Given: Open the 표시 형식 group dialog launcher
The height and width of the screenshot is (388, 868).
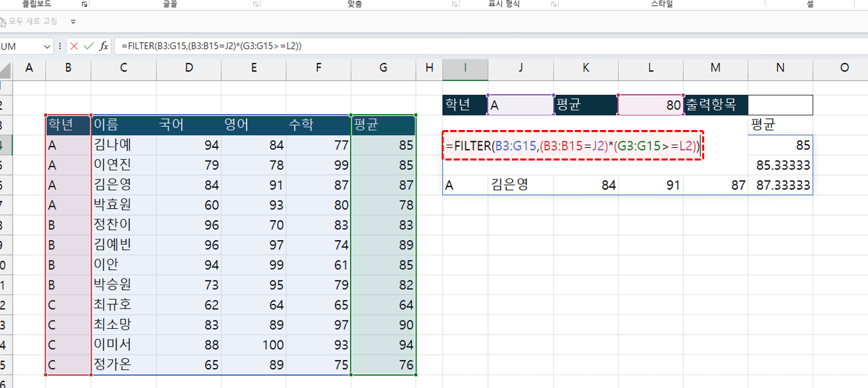Looking at the screenshot, I should [554, 4].
